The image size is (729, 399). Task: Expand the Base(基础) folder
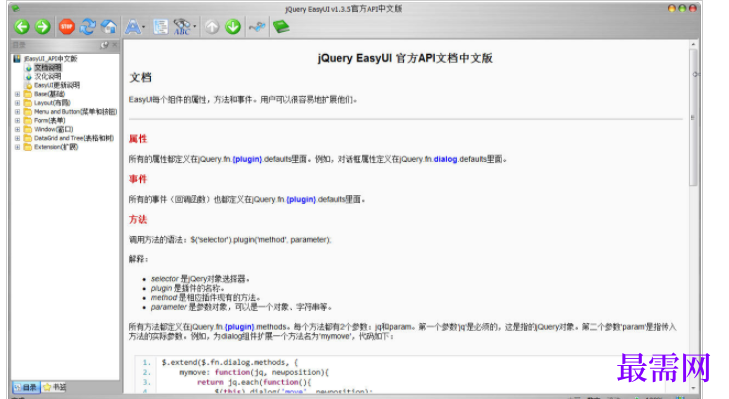point(17,94)
